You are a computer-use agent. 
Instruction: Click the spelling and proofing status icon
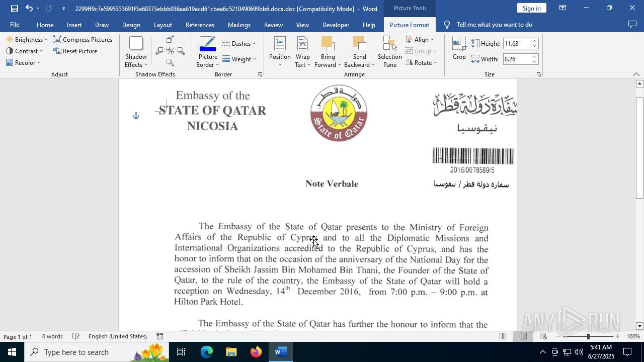click(76, 336)
